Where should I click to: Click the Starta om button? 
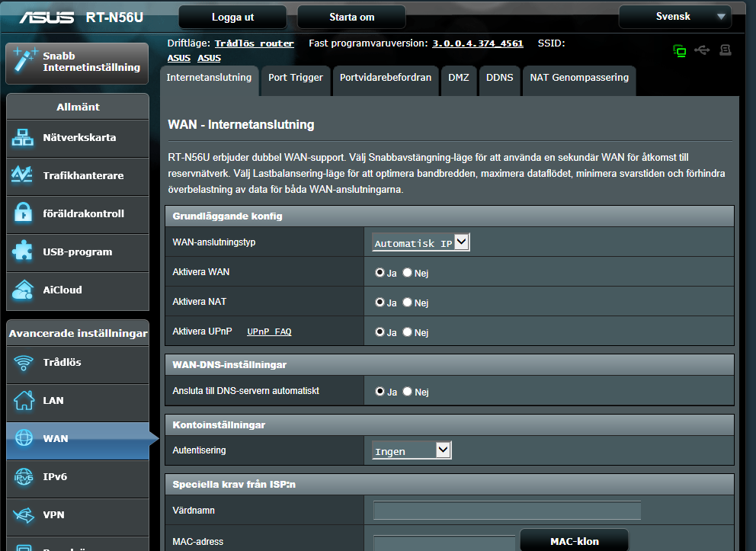point(351,18)
